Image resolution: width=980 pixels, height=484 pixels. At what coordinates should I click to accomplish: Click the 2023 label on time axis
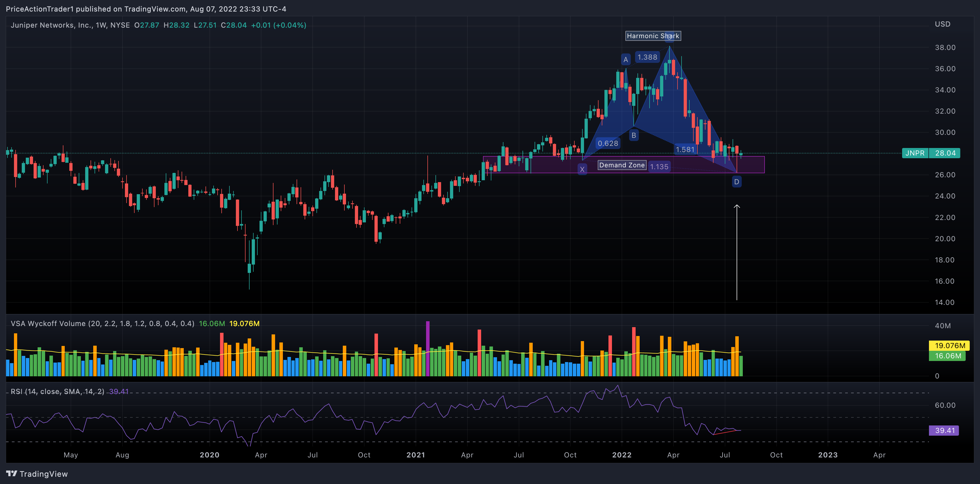[x=828, y=455]
